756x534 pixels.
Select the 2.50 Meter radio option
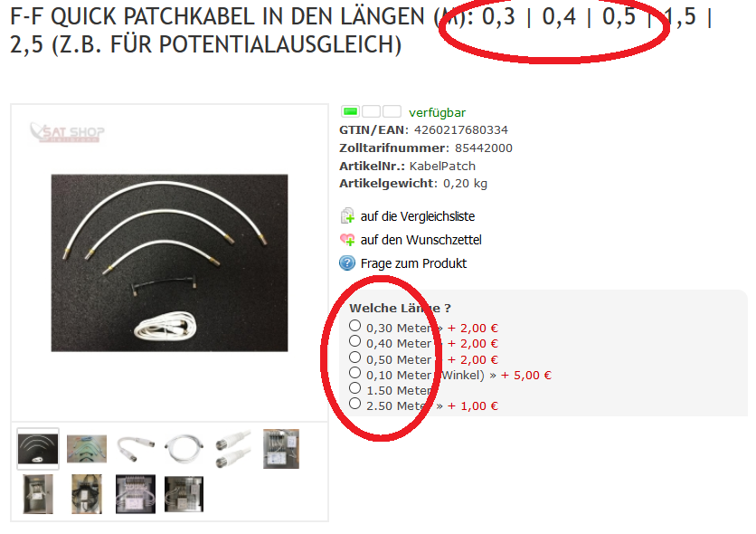(354, 404)
